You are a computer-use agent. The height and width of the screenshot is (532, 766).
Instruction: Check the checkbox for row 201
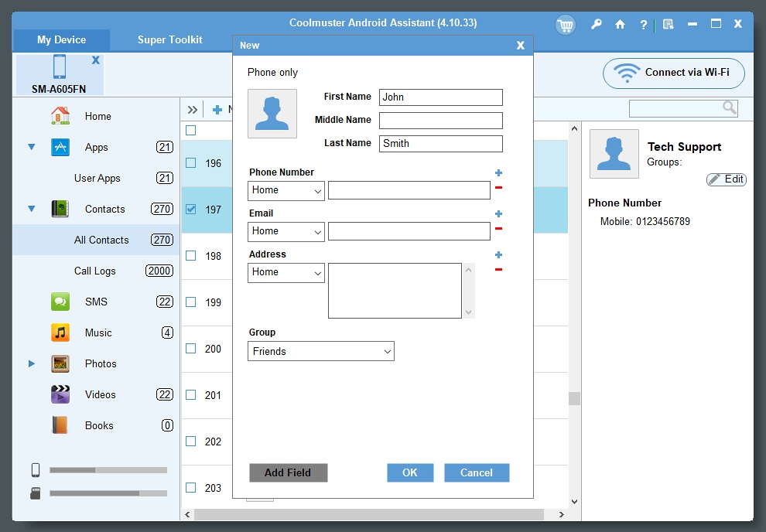point(191,395)
